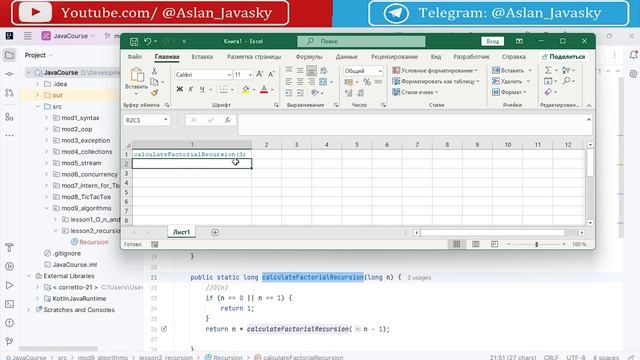This screenshot has width=640, height=360.
Task: Switch to the Разработчик tab
Action: 471,57
